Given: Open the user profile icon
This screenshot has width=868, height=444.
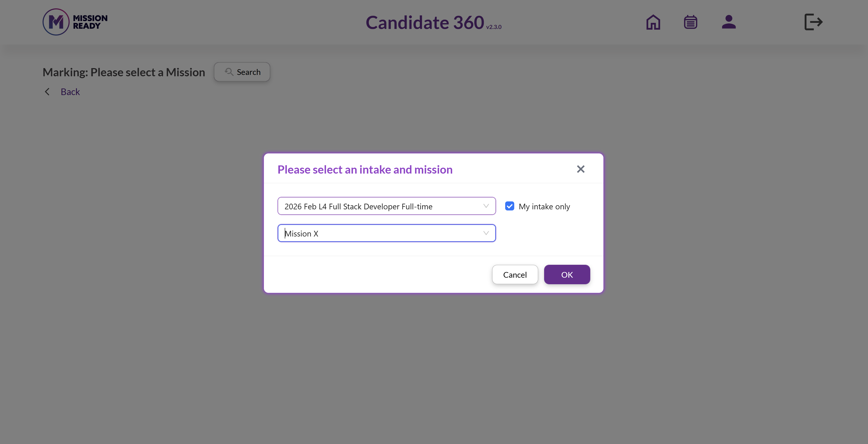Looking at the screenshot, I should click(x=729, y=22).
